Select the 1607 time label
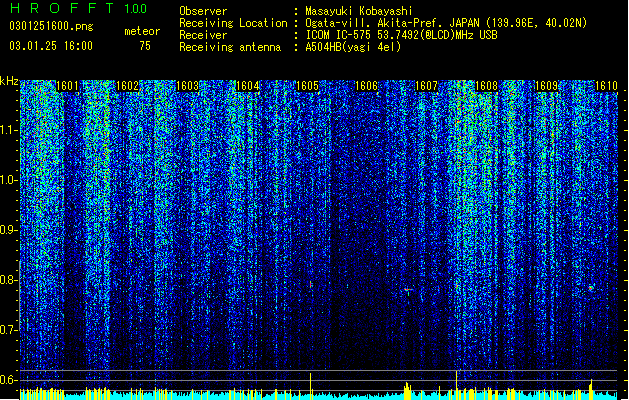Screen dimensions: 629x400 point(426,86)
